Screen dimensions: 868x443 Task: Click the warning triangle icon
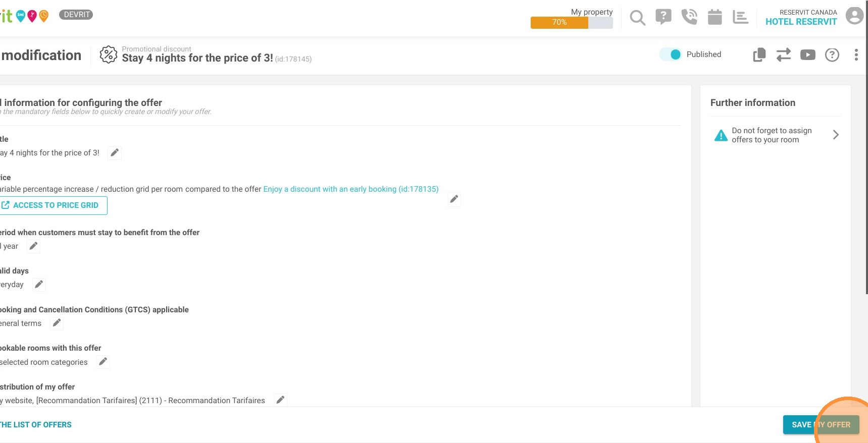[x=721, y=135]
